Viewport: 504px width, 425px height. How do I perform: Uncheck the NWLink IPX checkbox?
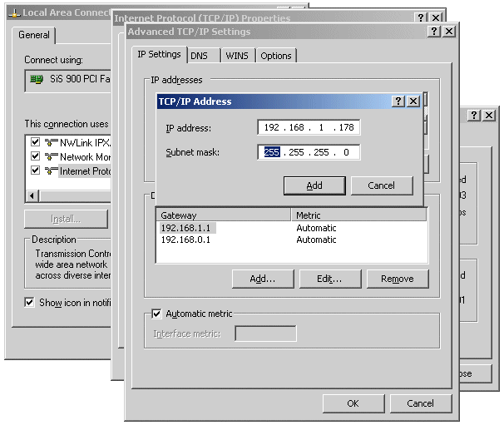35,141
